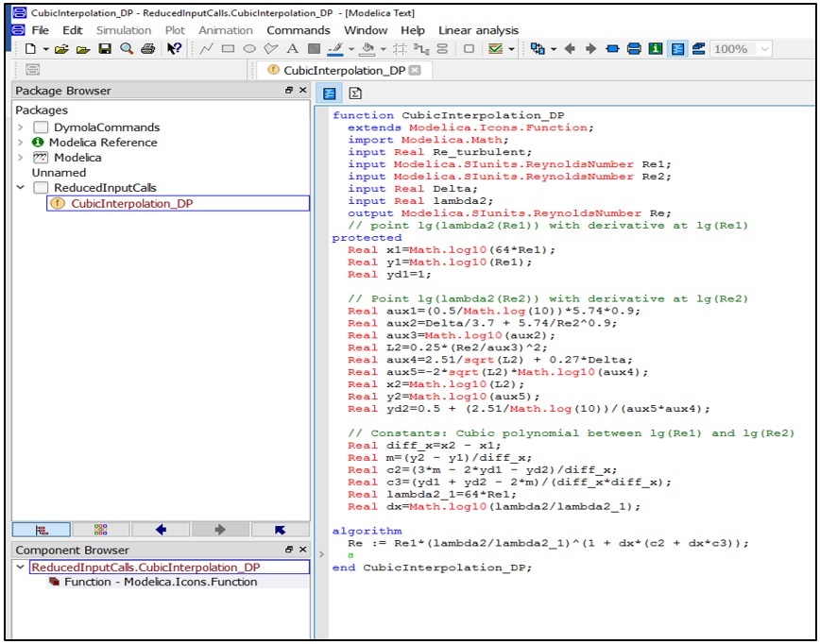
Task: Open the Window menu
Action: 366,30
